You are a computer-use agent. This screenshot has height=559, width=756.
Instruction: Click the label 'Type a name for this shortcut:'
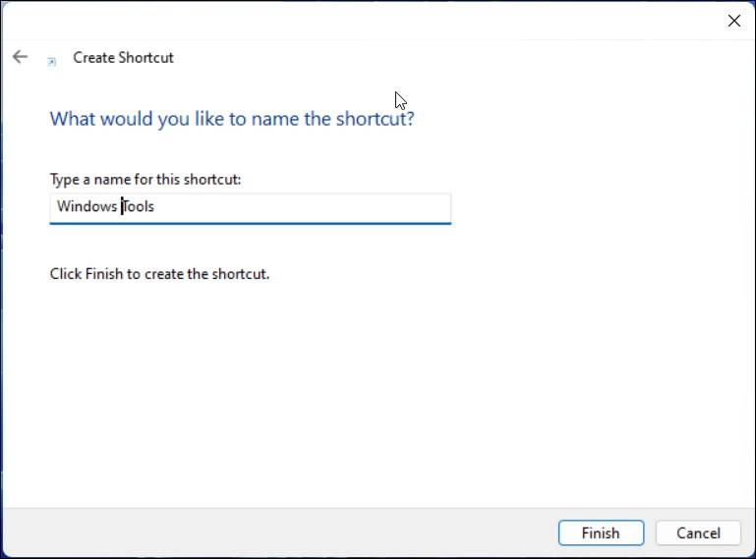pos(145,179)
